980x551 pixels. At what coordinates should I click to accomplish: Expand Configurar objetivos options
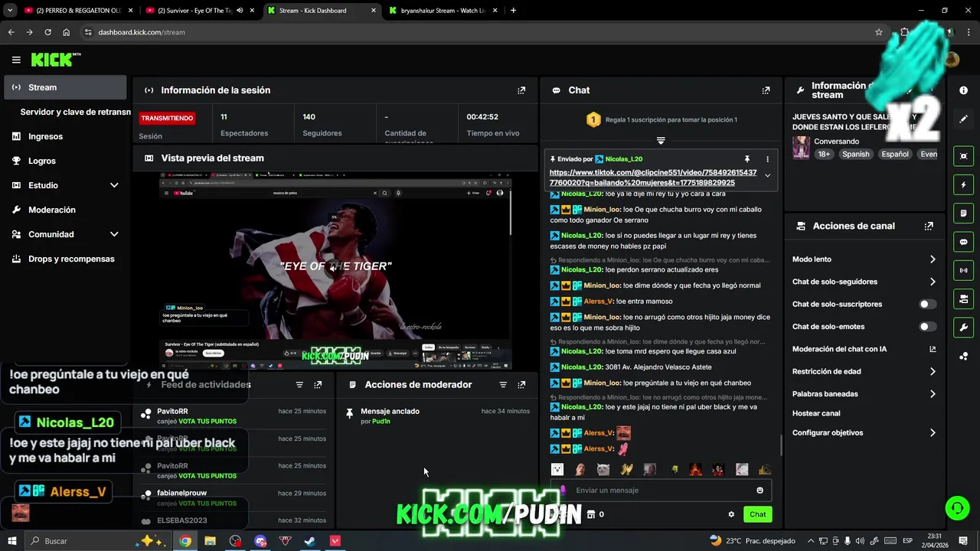864,432
